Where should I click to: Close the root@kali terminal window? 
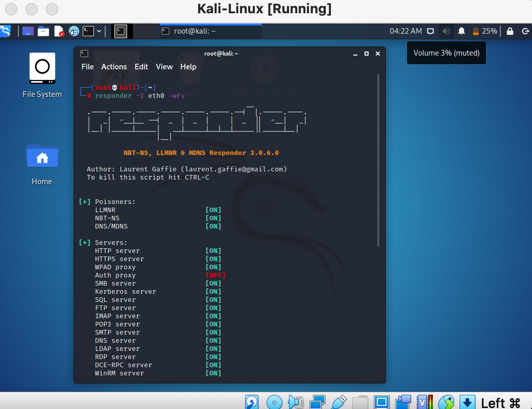click(378, 54)
